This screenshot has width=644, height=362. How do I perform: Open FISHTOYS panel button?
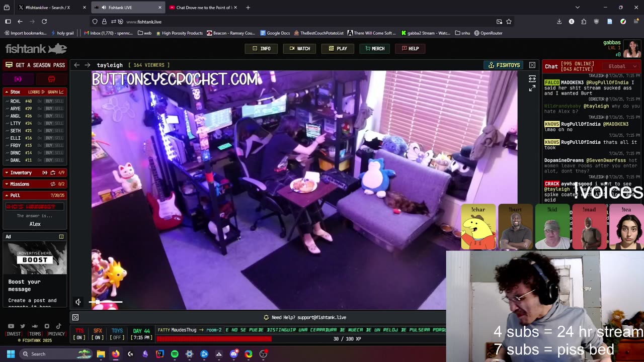[504, 65]
